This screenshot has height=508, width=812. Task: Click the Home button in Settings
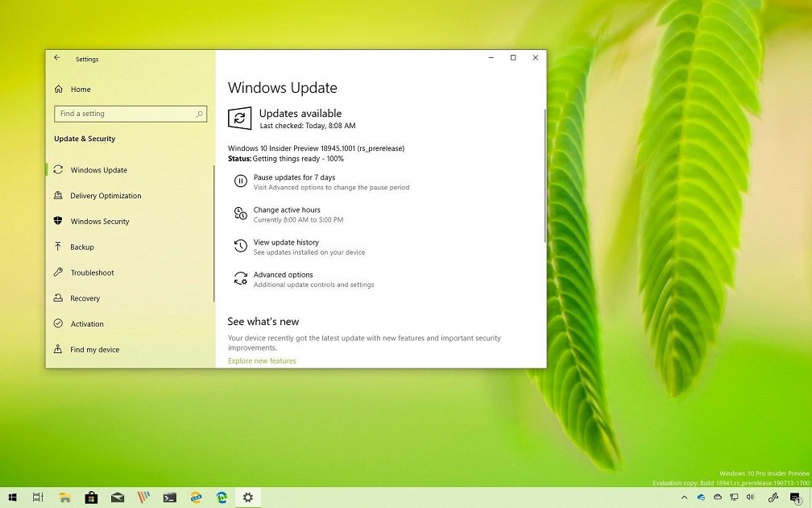click(80, 90)
